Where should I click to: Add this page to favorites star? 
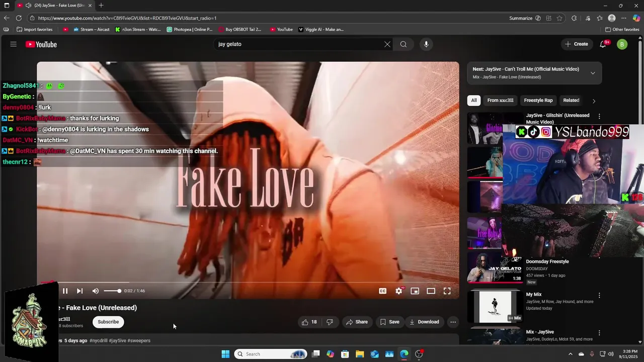tap(559, 18)
